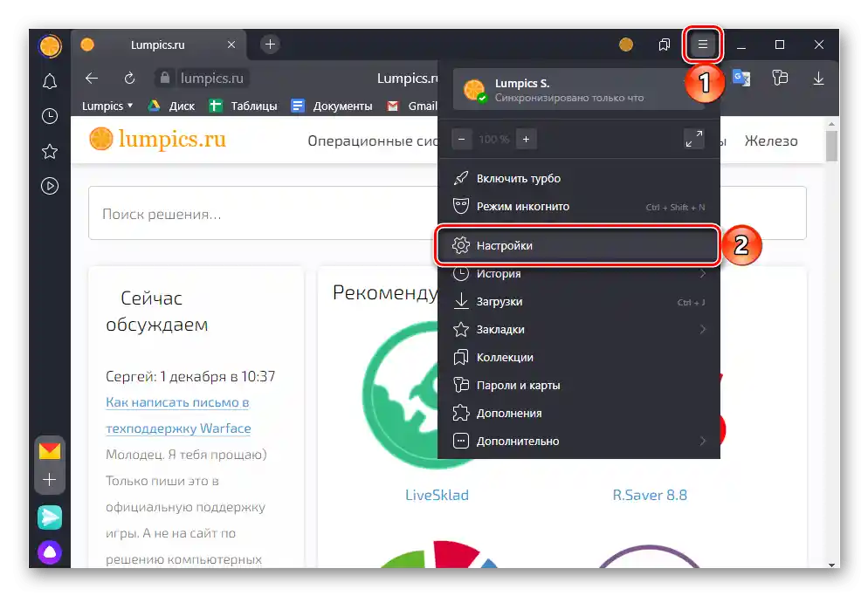This screenshot has height=596, width=868.
Task: Open Операционные системы site section
Action: [x=373, y=140]
